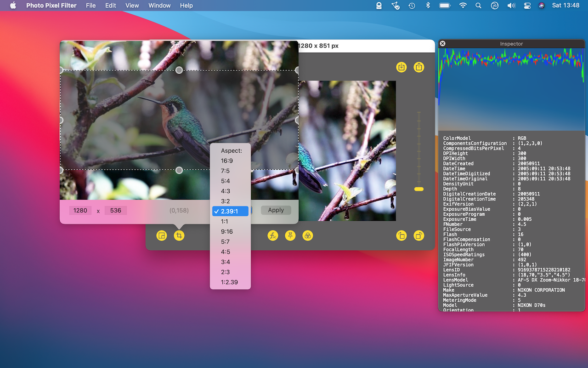588x368 pixels.
Task: Click the resize image icon in bottom toolbar
Action: coord(161,236)
